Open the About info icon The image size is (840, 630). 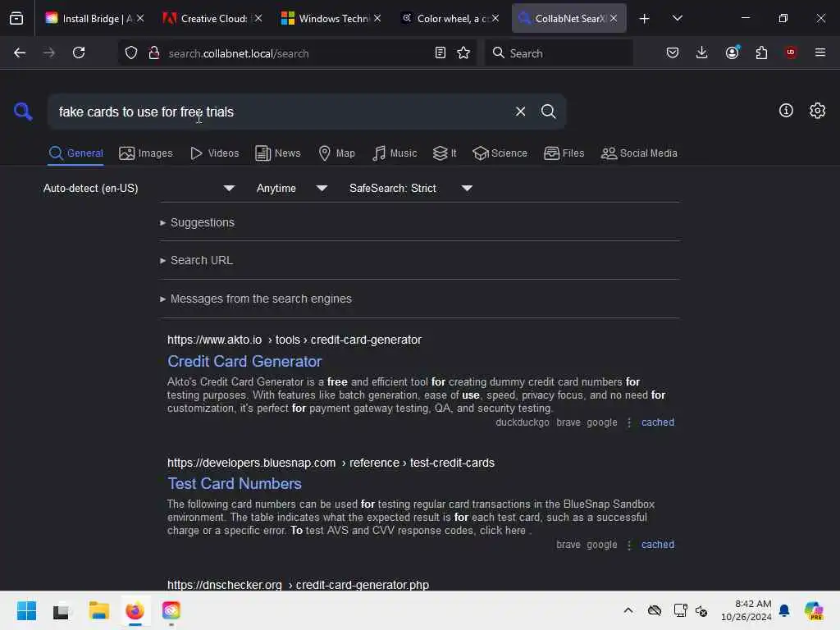click(786, 111)
